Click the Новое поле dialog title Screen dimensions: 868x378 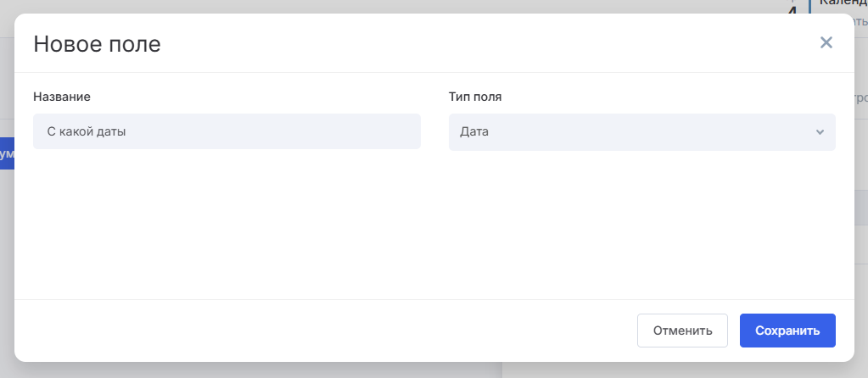[97, 44]
